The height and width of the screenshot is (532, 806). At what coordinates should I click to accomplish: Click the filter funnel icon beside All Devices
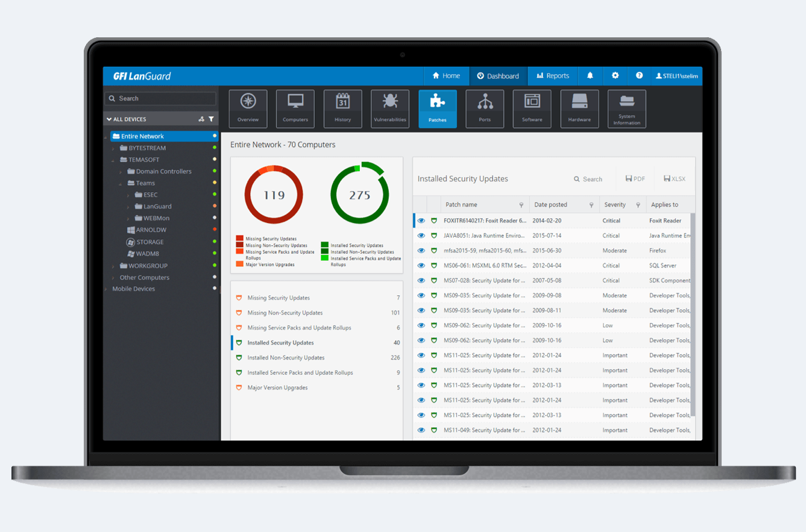211,119
